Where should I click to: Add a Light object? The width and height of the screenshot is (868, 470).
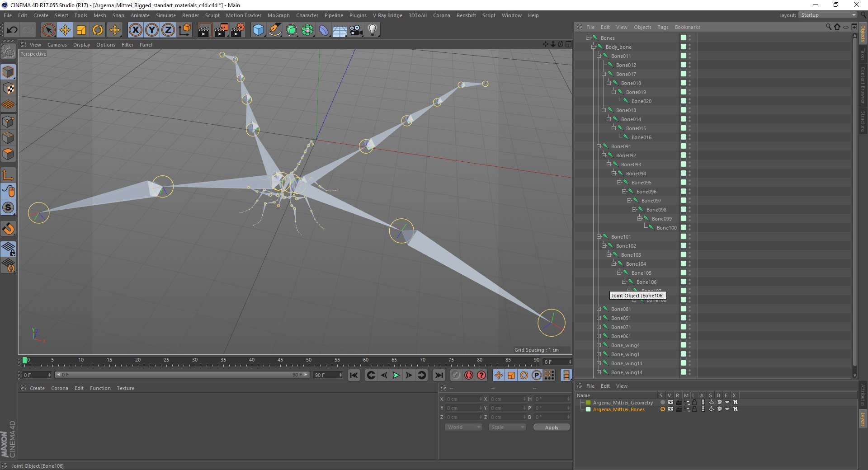(x=373, y=30)
